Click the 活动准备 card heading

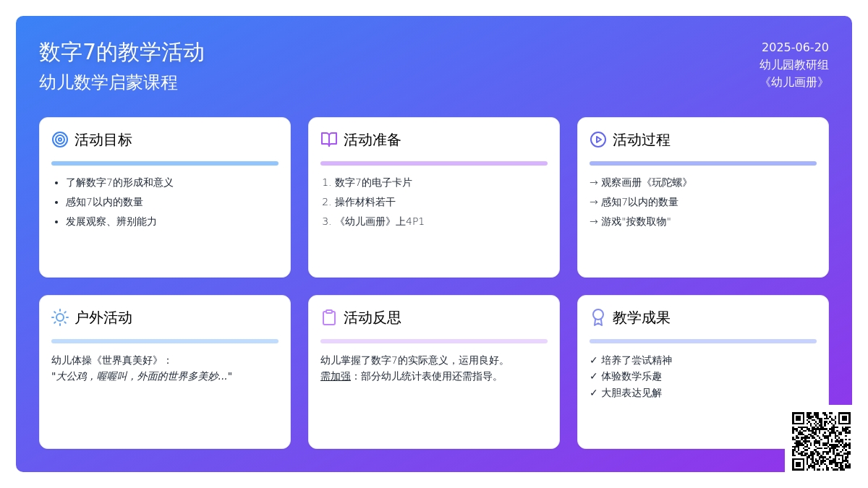click(x=373, y=140)
